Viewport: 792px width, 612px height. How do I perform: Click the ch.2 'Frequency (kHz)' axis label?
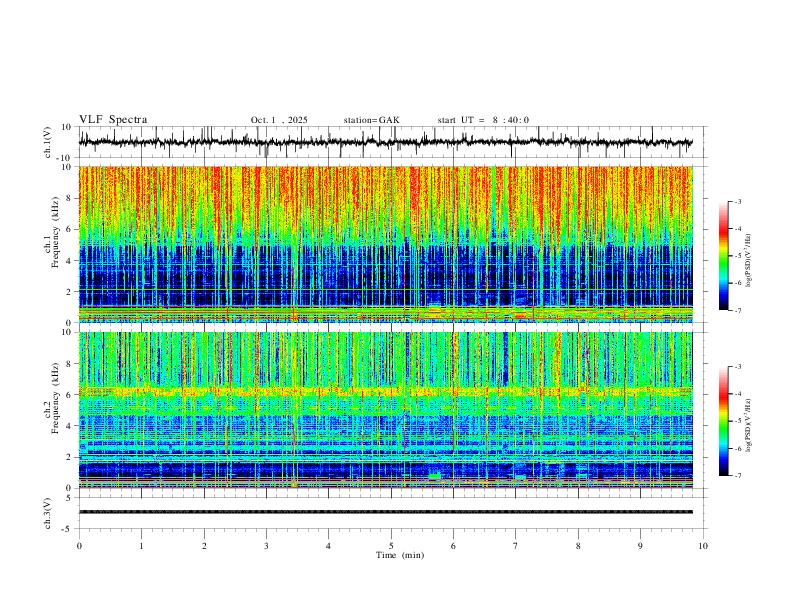pos(55,398)
